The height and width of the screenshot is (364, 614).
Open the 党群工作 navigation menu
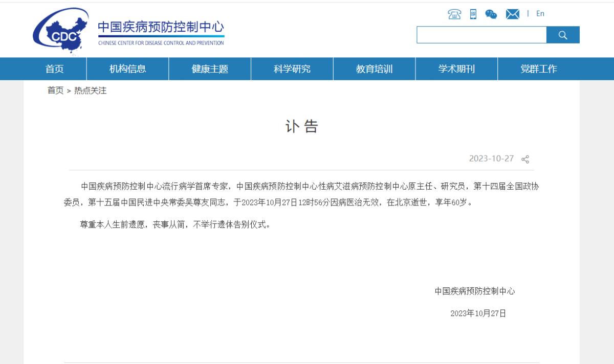click(x=539, y=69)
